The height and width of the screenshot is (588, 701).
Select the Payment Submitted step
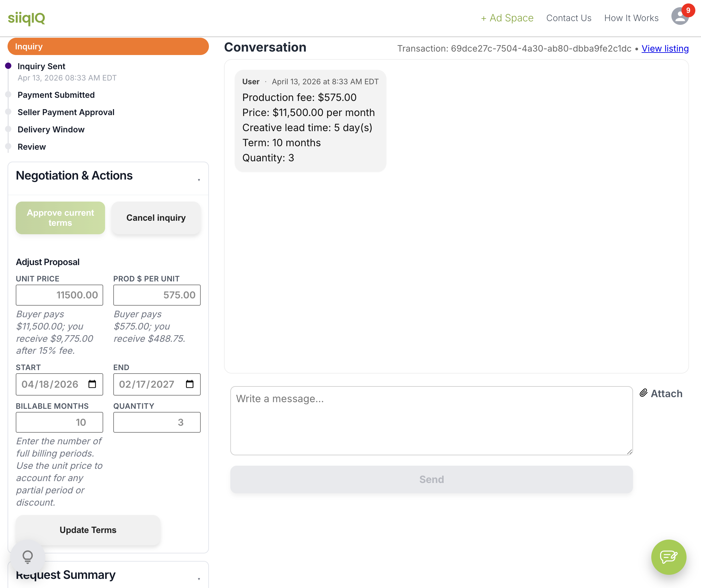pos(56,95)
